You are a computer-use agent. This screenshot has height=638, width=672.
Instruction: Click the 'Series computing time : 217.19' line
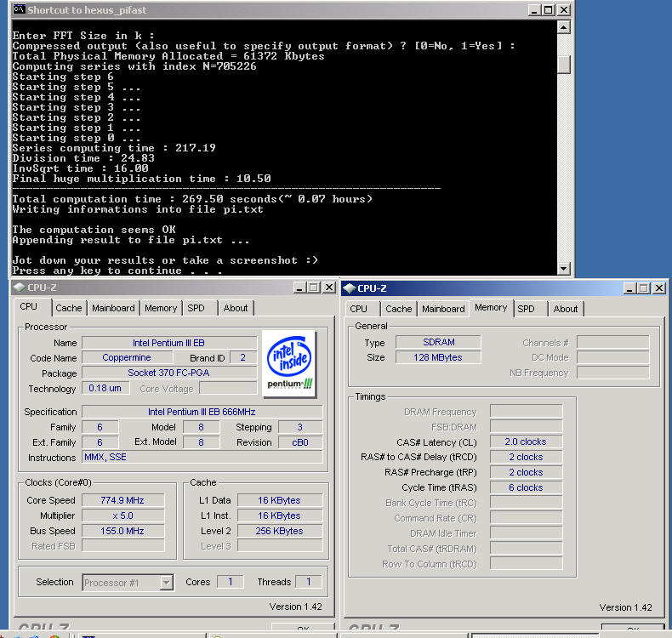tap(114, 148)
